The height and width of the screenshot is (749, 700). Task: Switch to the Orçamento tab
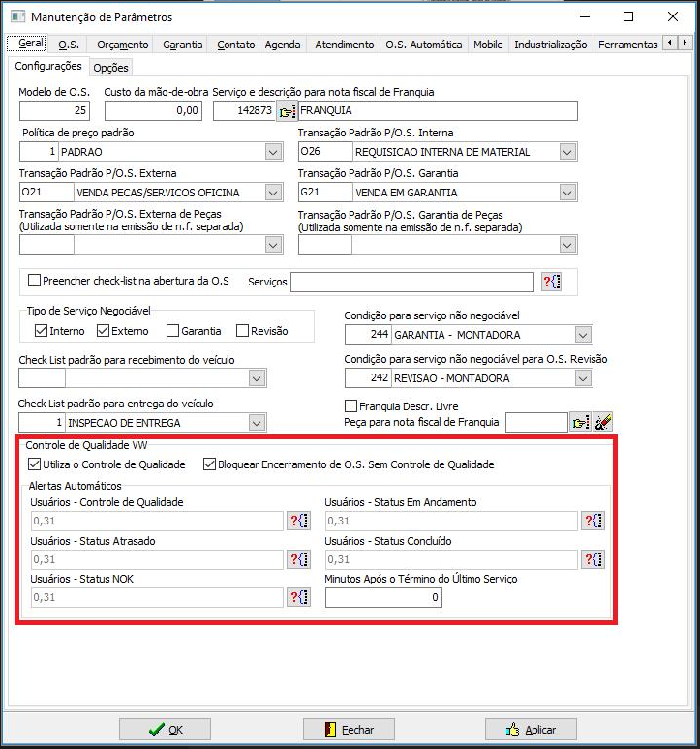(122, 45)
